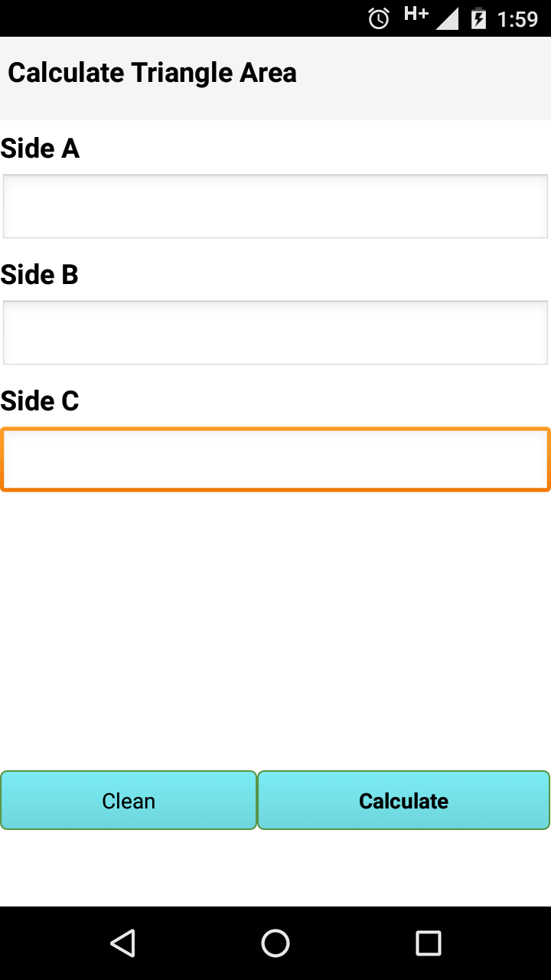Tap the gray header bar beside the title
This screenshot has width=551, height=980.
click(x=425, y=77)
